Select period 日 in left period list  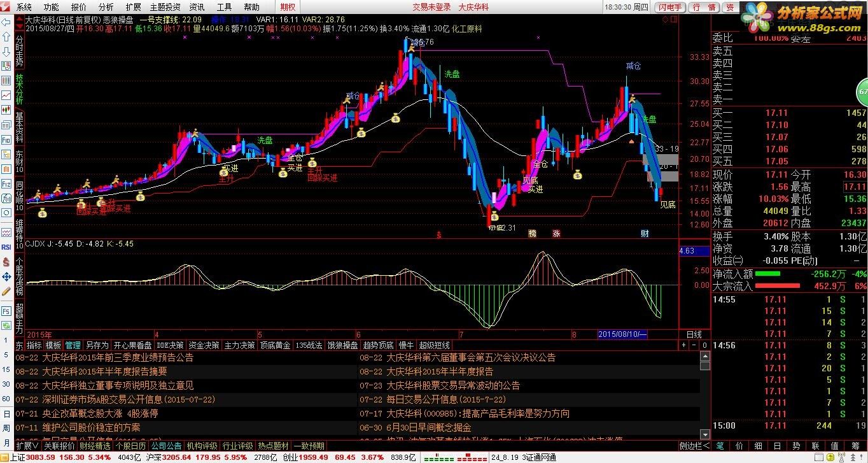coord(6,413)
